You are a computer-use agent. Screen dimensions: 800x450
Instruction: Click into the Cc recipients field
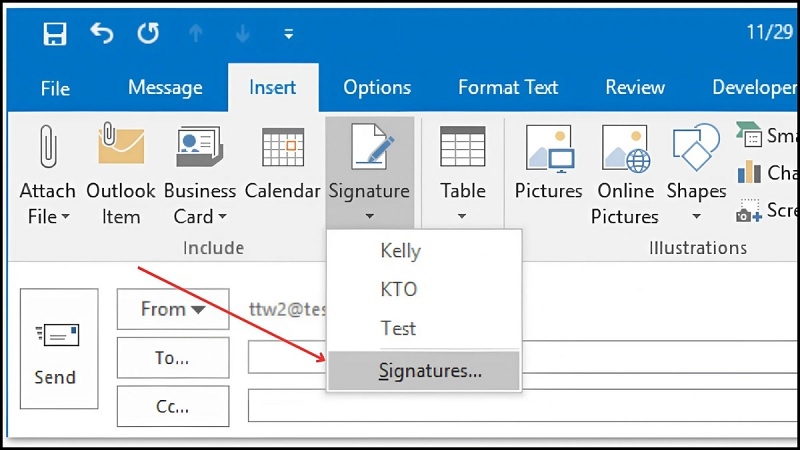523,405
